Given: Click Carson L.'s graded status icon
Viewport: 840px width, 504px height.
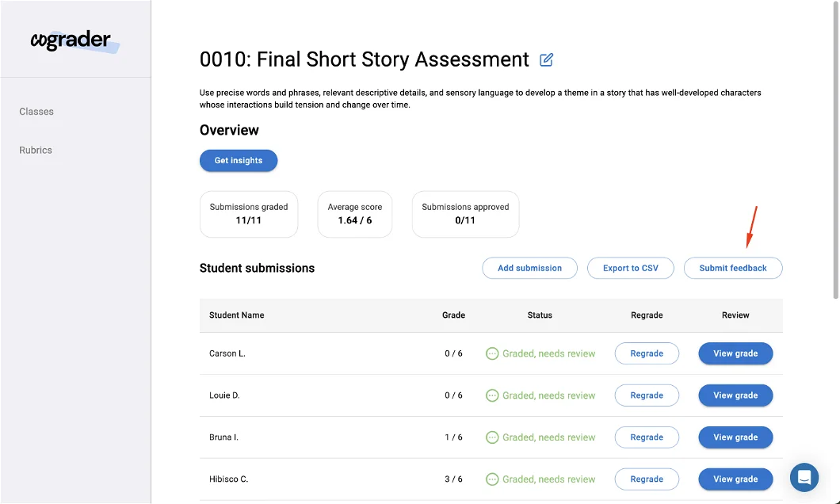Looking at the screenshot, I should tap(492, 353).
